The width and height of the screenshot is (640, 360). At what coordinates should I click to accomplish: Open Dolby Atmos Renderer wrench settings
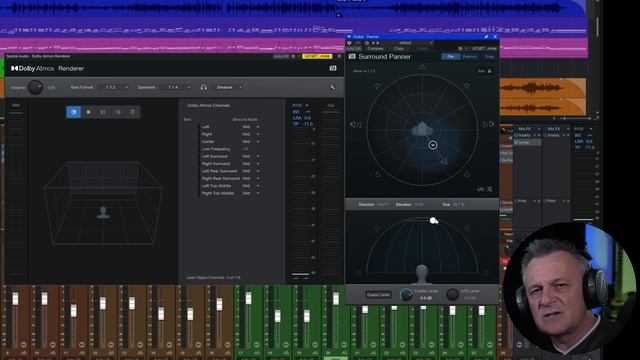[333, 87]
